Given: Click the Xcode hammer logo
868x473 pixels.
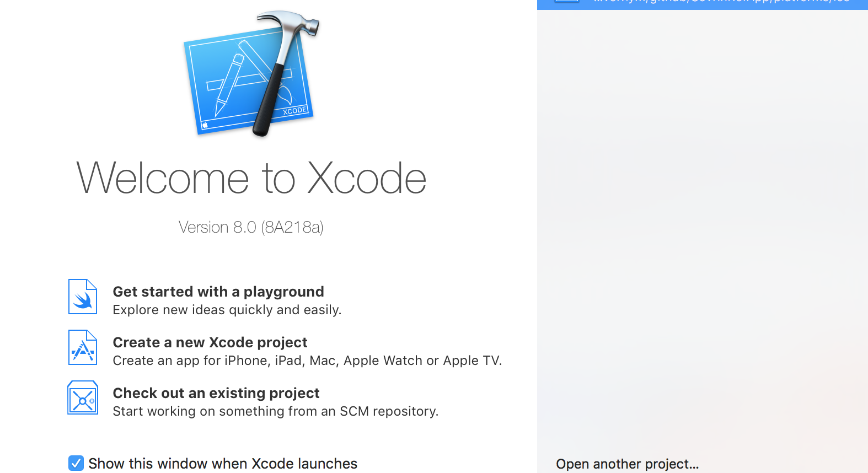Looking at the screenshot, I should (251, 73).
